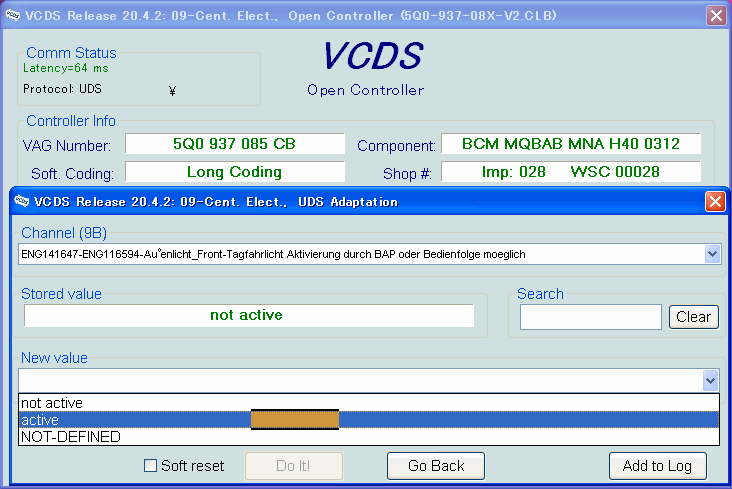
Task: Choose 'active' option in the dropdown list
Action: (x=369, y=419)
